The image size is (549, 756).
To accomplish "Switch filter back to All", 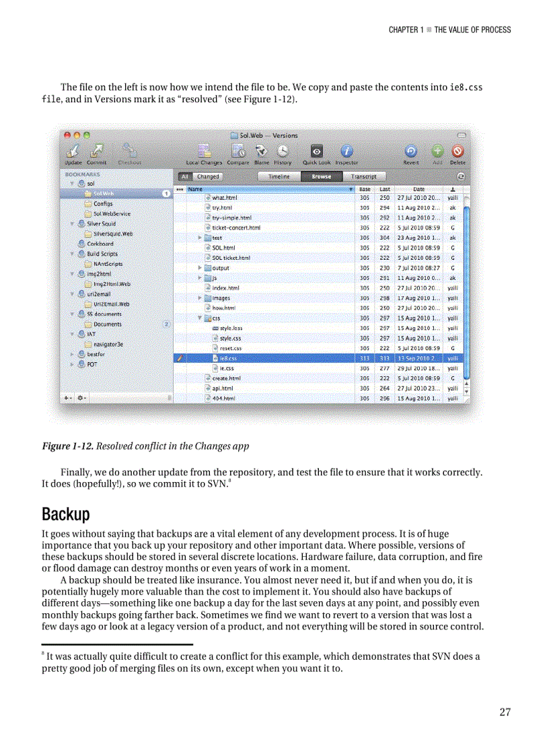I will point(184,177).
